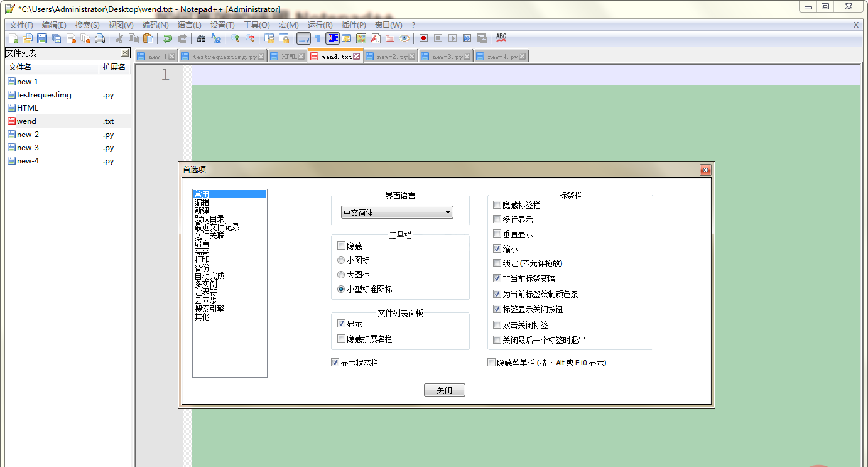Screen dimensions: 868x467
Task: Open the 设置(T) menu
Action: tap(222, 25)
